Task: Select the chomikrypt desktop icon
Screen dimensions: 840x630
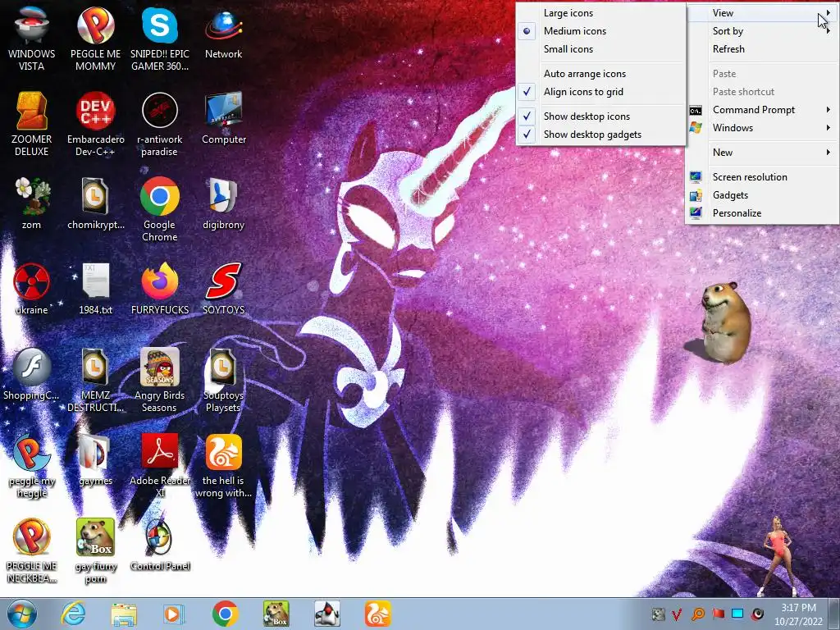Action: [95, 203]
